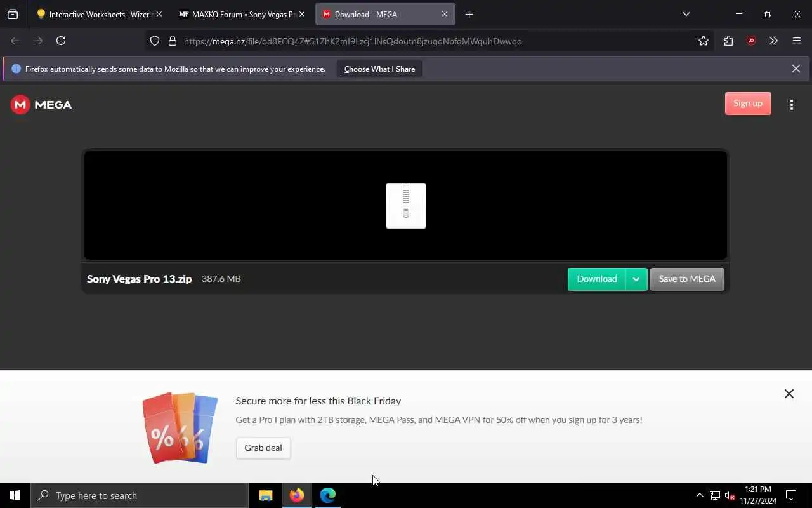Click Choose What I Share button
Image resolution: width=812 pixels, height=508 pixels.
[379, 69]
